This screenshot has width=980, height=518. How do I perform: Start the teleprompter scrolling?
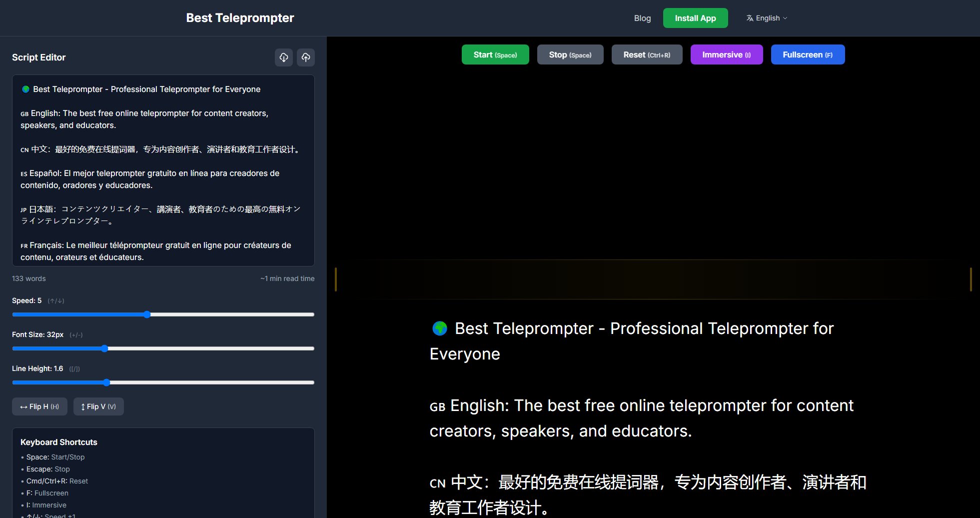tap(495, 54)
